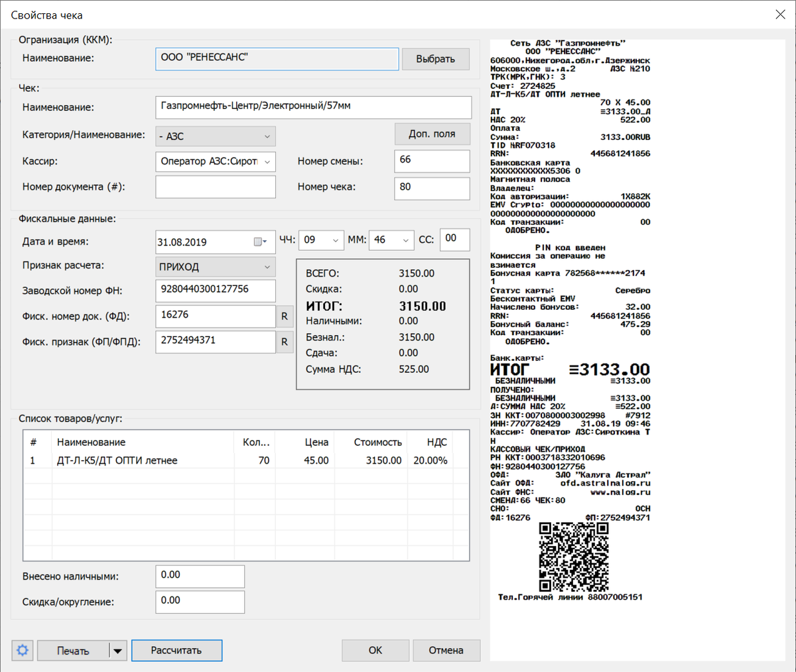
Task: Focus the Заводской номер ФН field
Action: point(216,291)
